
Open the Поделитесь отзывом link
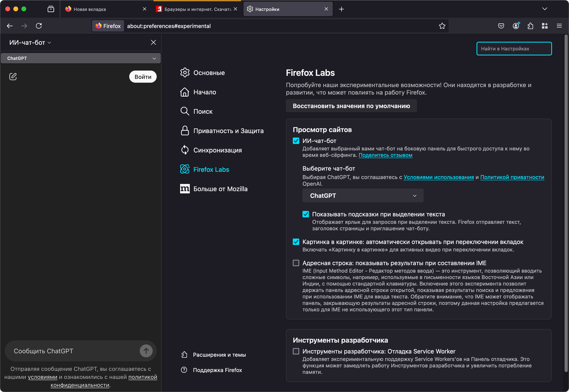(385, 155)
